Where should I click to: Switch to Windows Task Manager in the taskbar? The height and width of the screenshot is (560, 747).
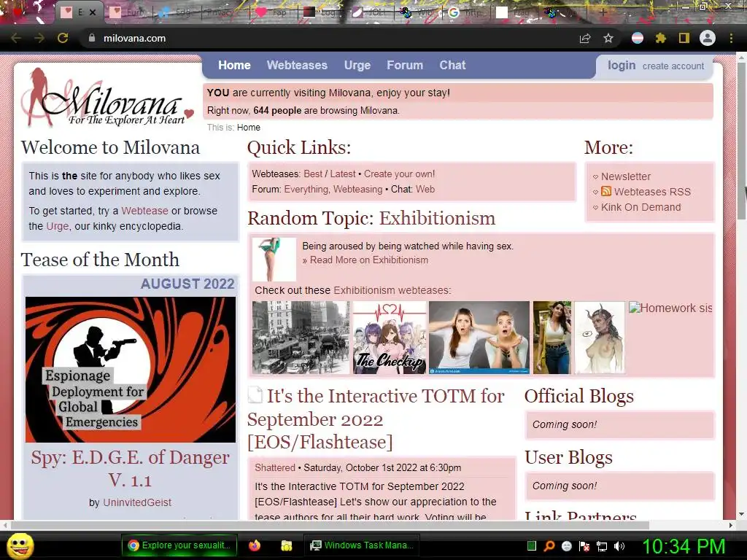tap(361, 545)
